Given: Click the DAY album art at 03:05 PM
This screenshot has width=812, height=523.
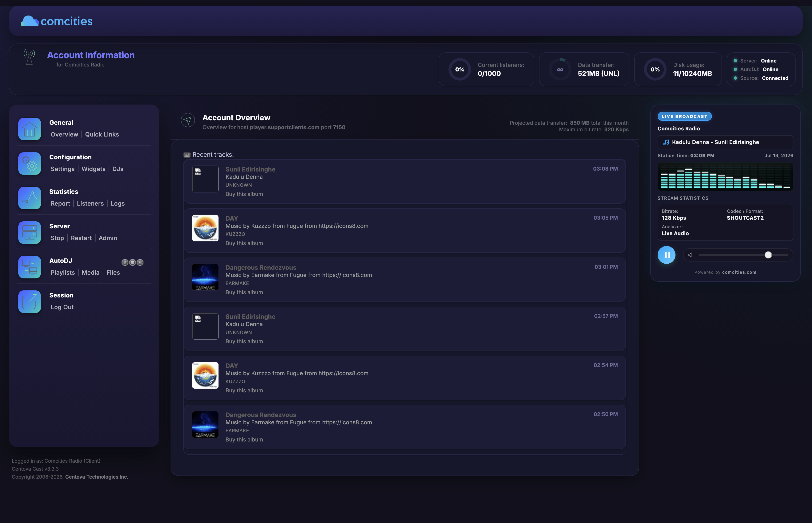Looking at the screenshot, I should (205, 228).
